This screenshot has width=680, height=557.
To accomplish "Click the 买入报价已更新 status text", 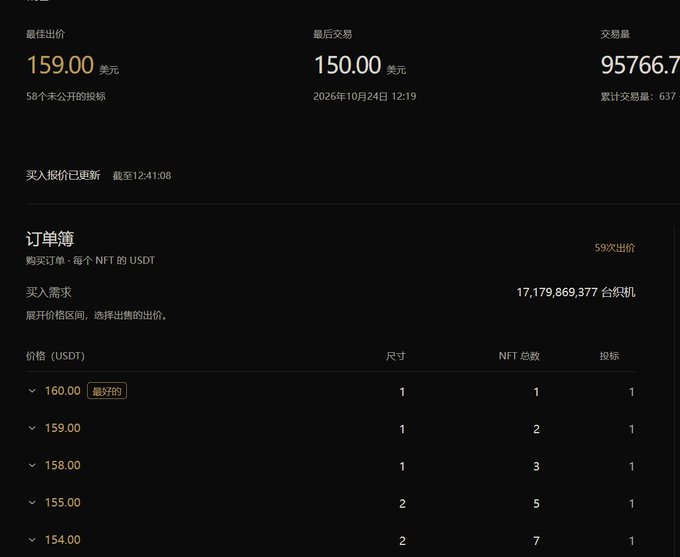I will point(63,175).
